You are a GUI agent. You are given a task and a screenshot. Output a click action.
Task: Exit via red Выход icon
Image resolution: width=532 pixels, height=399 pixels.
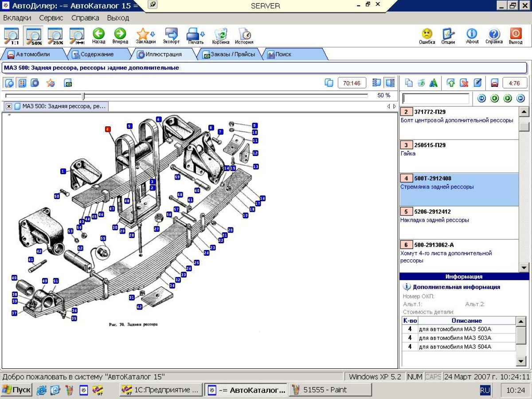pyautogui.click(x=516, y=36)
